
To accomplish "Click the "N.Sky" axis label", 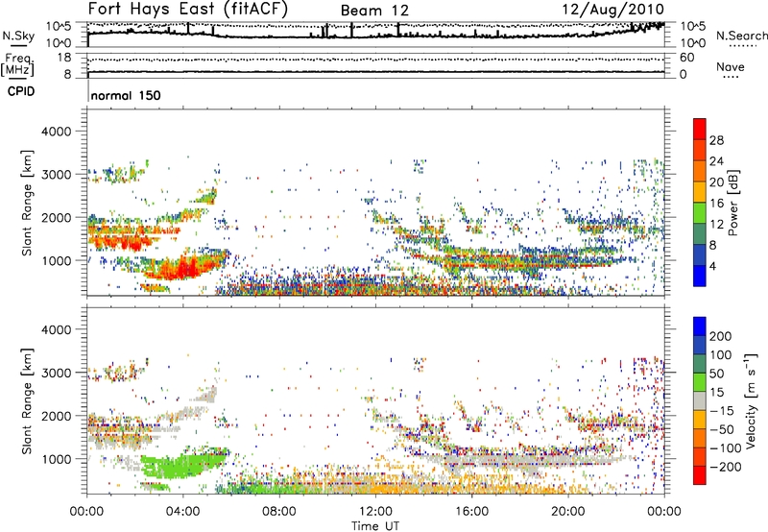I will tap(18, 36).
